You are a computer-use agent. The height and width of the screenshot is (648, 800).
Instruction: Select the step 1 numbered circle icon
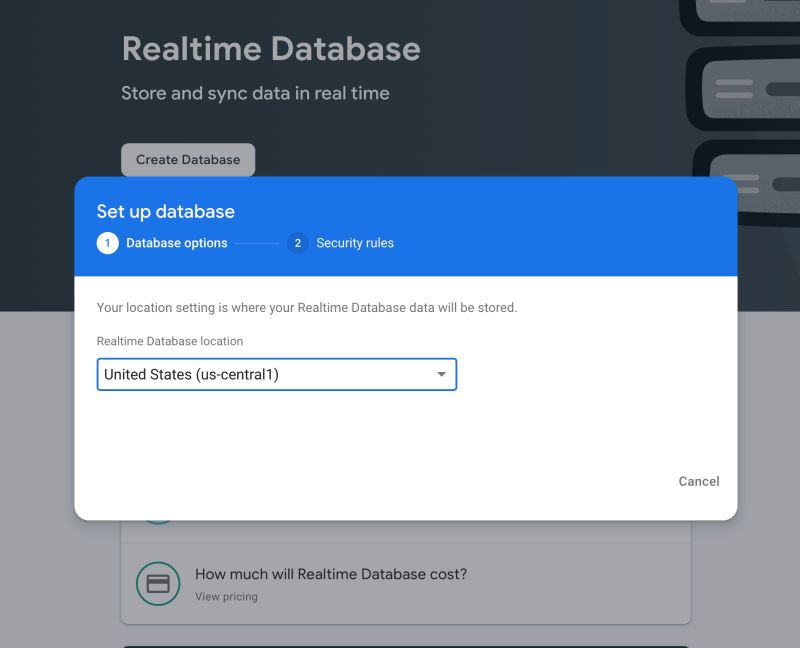point(108,242)
